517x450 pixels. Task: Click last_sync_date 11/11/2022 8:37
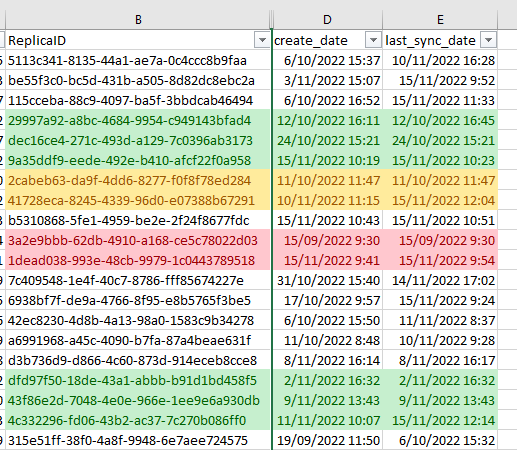tap(440, 320)
